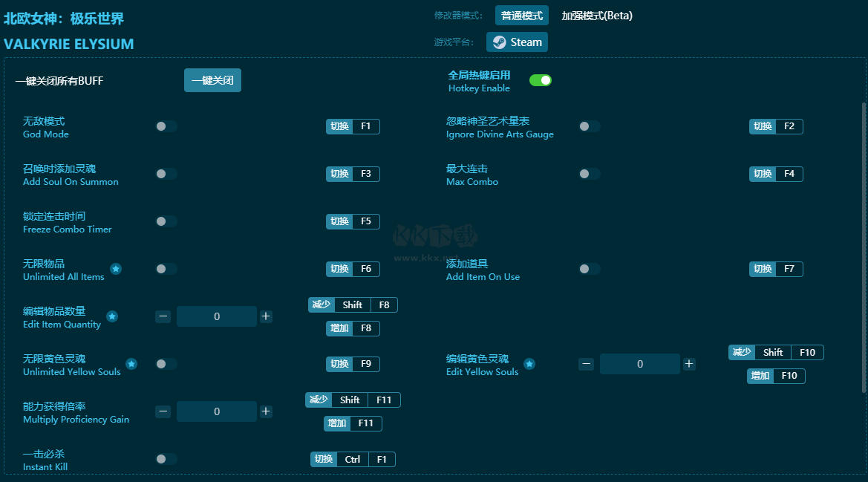
Task: Enable Unlimited All Items toggle
Action: [166, 269]
